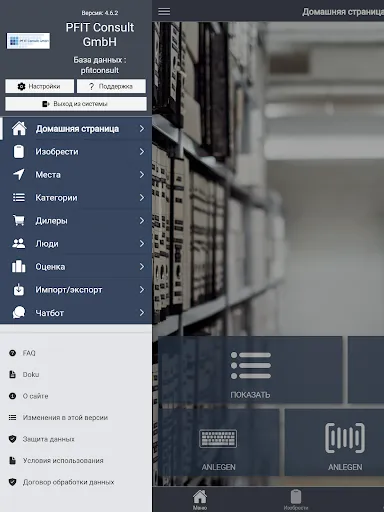The height and width of the screenshot is (512, 384).
Task: Click the PFIT Consult company logo
Action: 28,41
